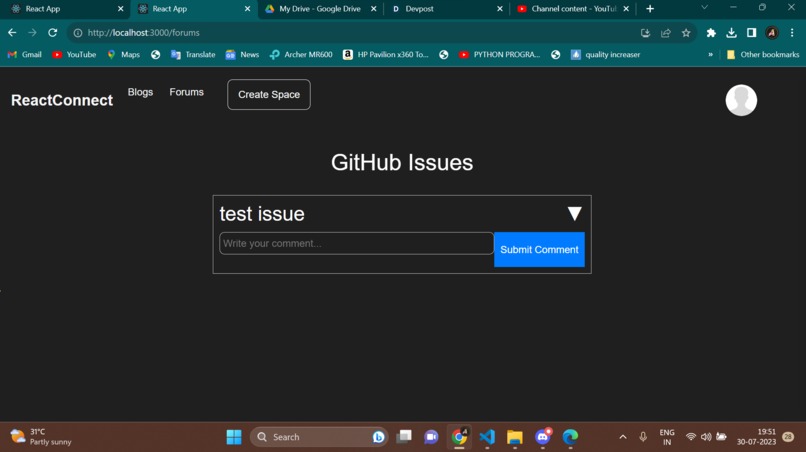The image size is (806, 452).
Task: Close the My Drive tab
Action: tap(374, 9)
